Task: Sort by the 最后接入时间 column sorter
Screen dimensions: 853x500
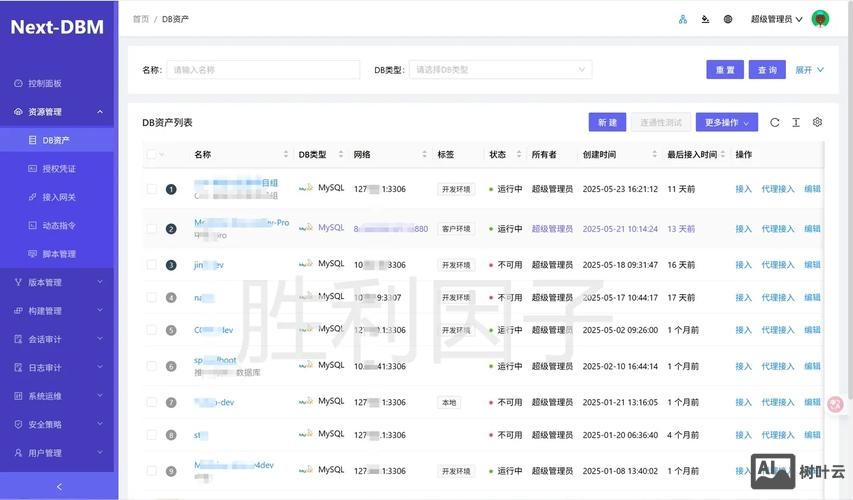Action: coord(722,155)
